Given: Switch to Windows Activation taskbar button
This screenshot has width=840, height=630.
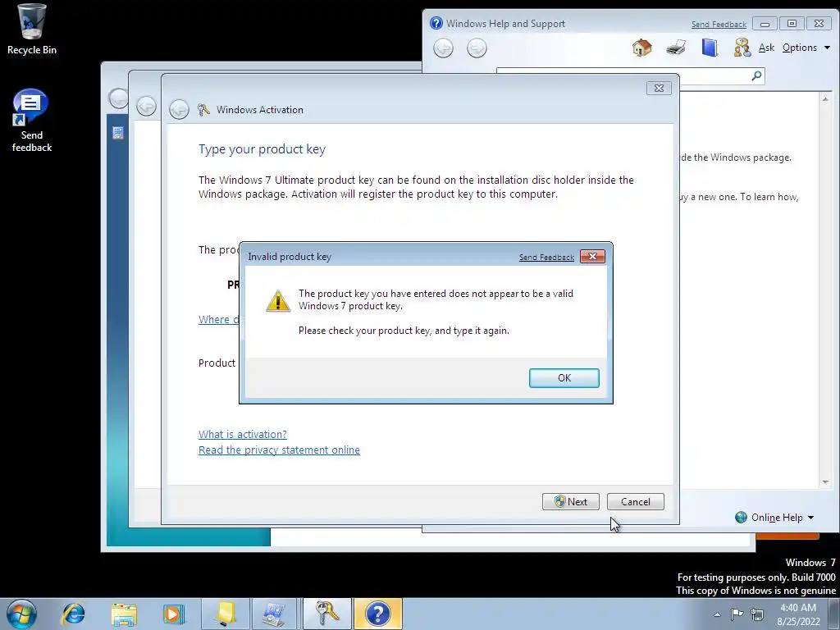Looking at the screenshot, I should click(326, 614).
